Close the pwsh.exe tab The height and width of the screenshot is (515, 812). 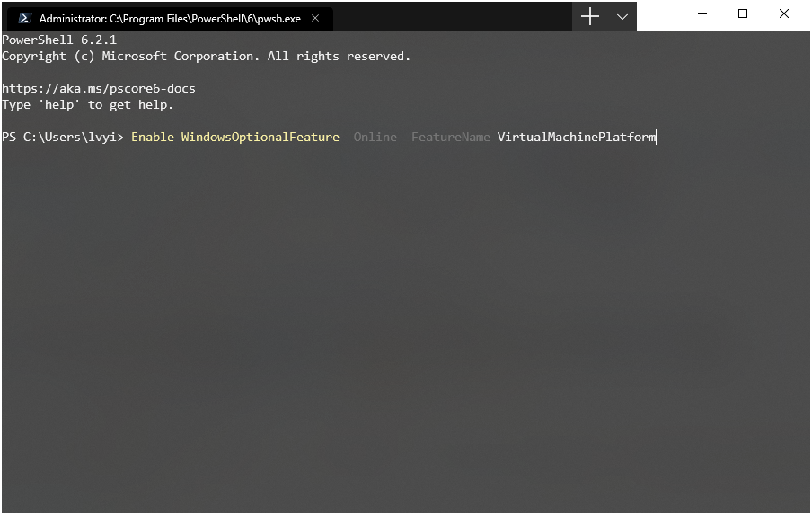[x=315, y=18]
